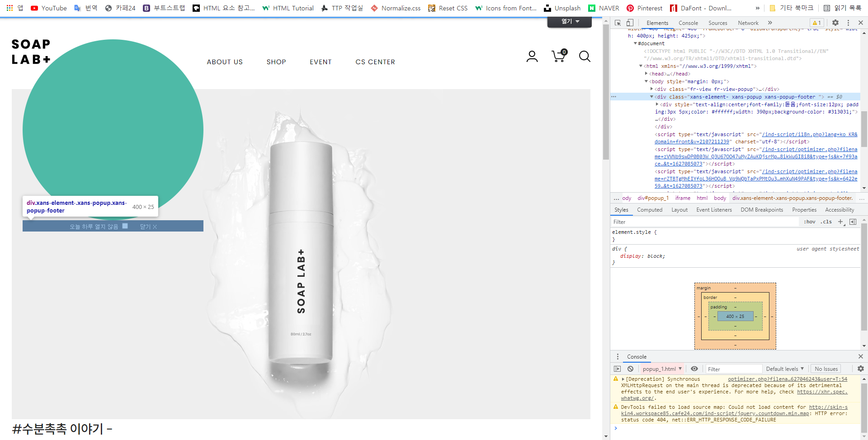
Task: Open the YouTube bookmark
Action: [x=49, y=8]
